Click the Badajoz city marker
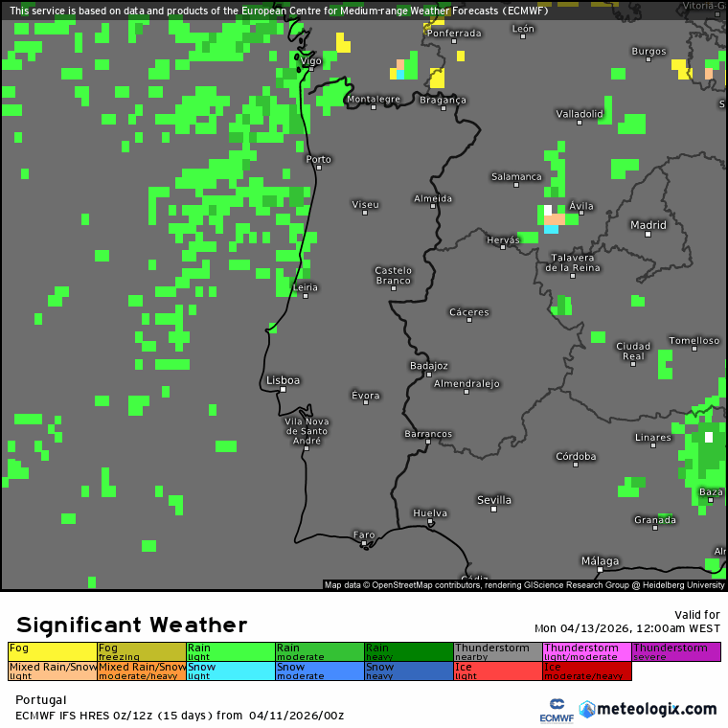Screen dimensions: 728x728 429,375
